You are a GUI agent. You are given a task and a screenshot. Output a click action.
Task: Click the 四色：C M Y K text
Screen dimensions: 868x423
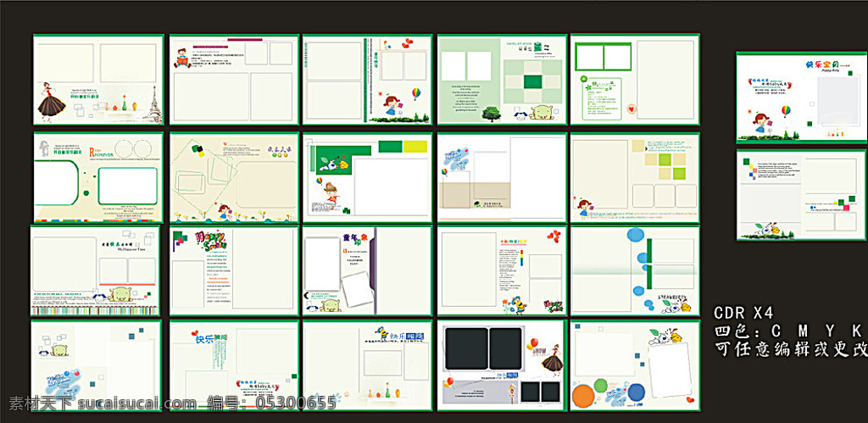point(789,331)
